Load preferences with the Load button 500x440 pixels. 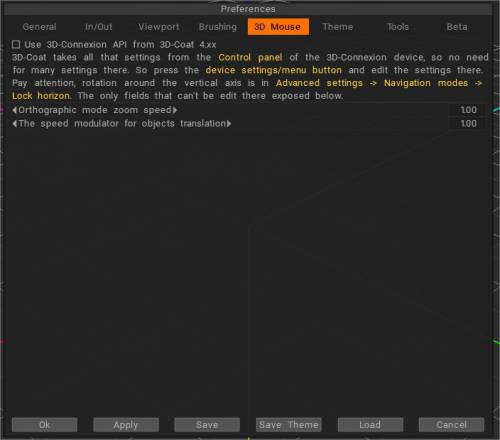click(370, 425)
